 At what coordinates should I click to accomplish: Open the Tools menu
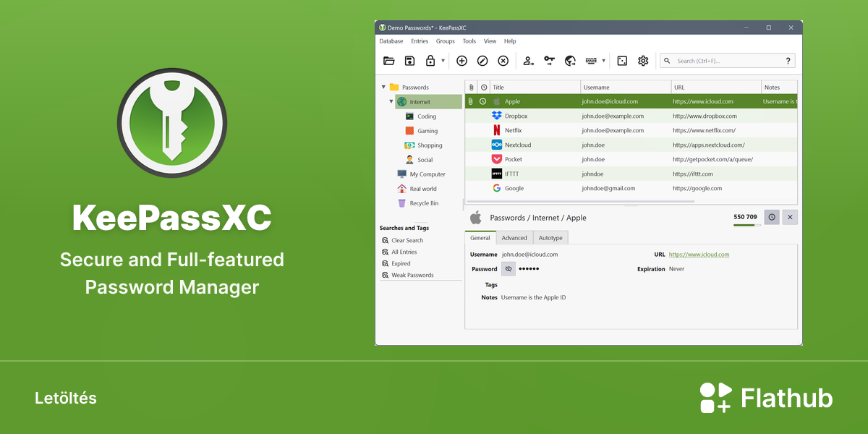[x=469, y=41]
